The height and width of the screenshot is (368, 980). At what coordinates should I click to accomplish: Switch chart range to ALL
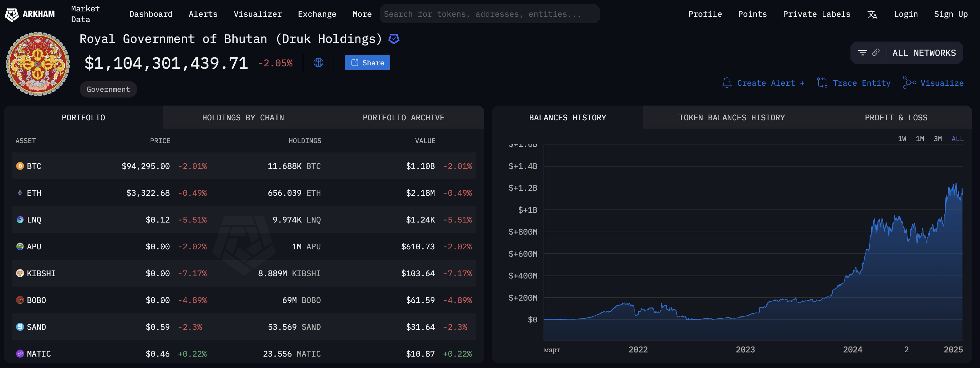[957, 139]
